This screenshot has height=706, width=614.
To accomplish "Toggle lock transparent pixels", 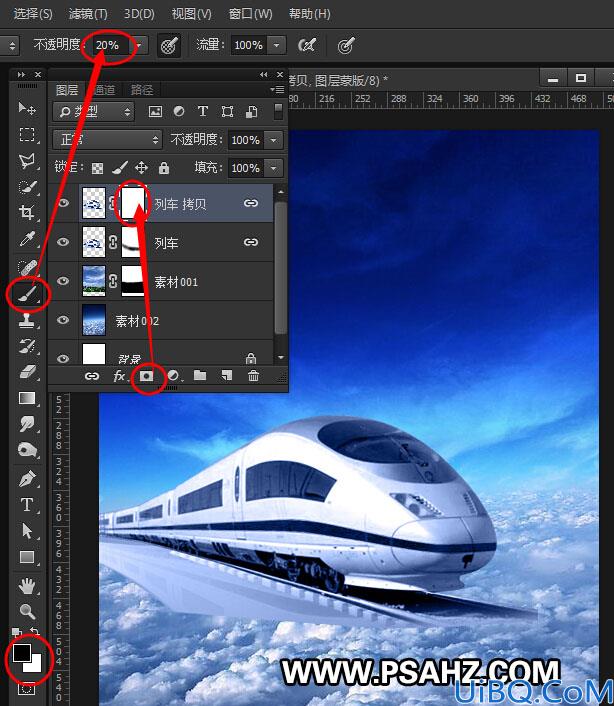I will click(97, 168).
